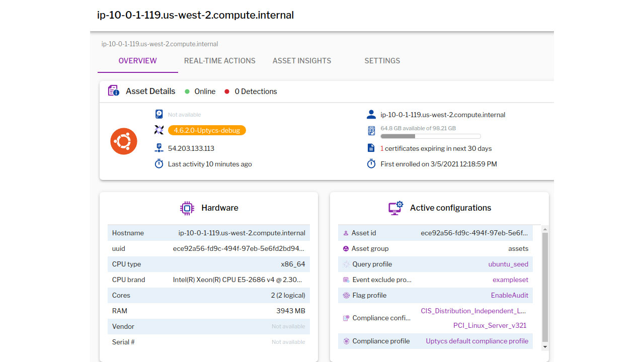Click the scrollbar up arrow

click(545, 229)
